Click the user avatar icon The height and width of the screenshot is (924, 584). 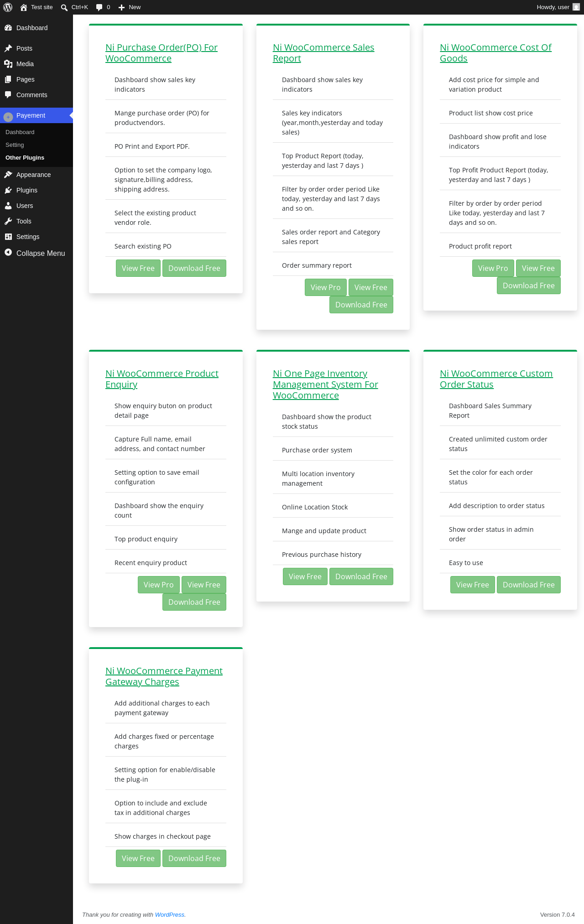[x=576, y=7]
